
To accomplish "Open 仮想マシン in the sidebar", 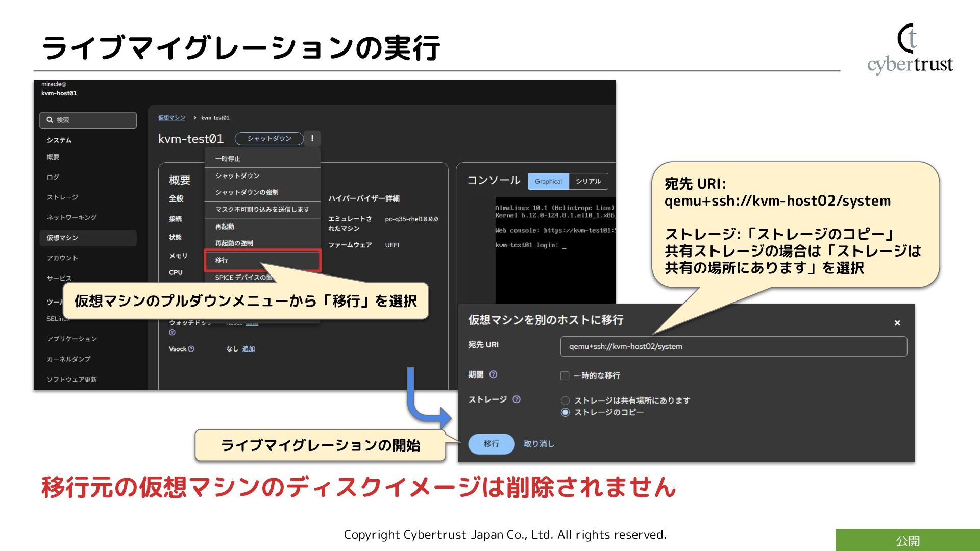I will tap(62, 238).
